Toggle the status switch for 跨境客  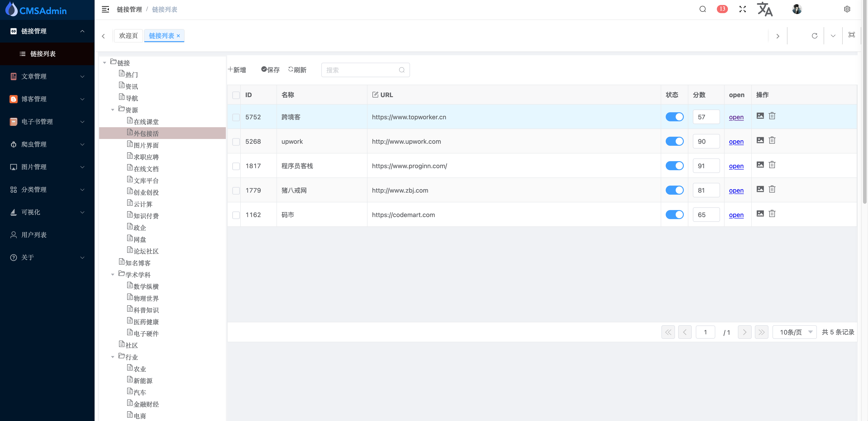[x=674, y=117]
